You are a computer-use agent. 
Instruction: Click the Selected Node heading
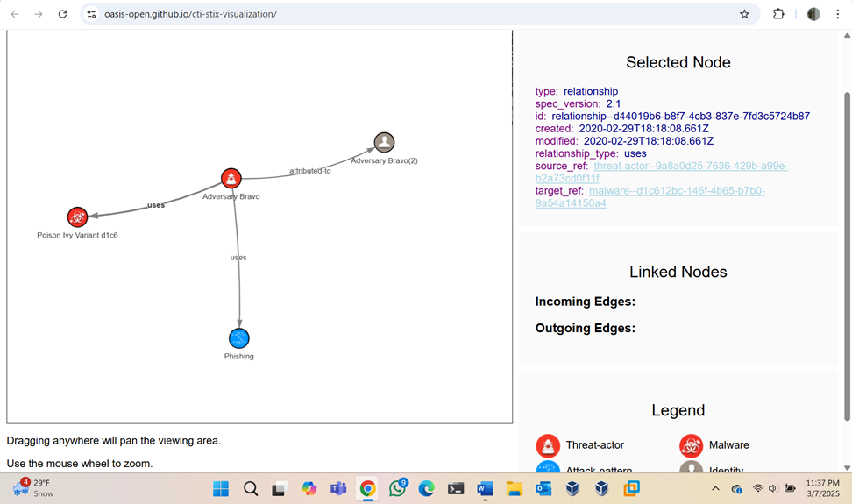(678, 62)
